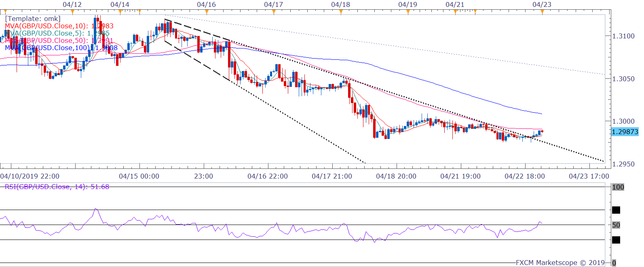Viewport: 644px width, 267px height.
Task: Click the black box above the RSI 50 label
Action: [616, 210]
